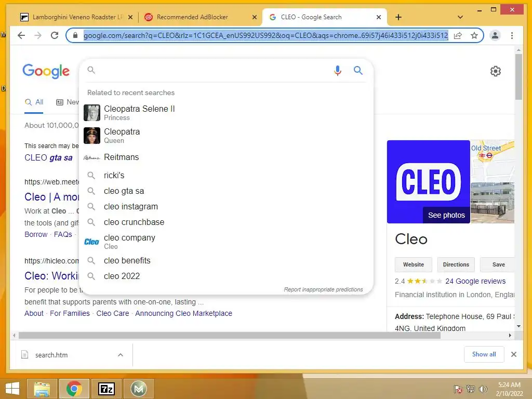
Task: Open the About sitelink
Action: click(x=34, y=313)
